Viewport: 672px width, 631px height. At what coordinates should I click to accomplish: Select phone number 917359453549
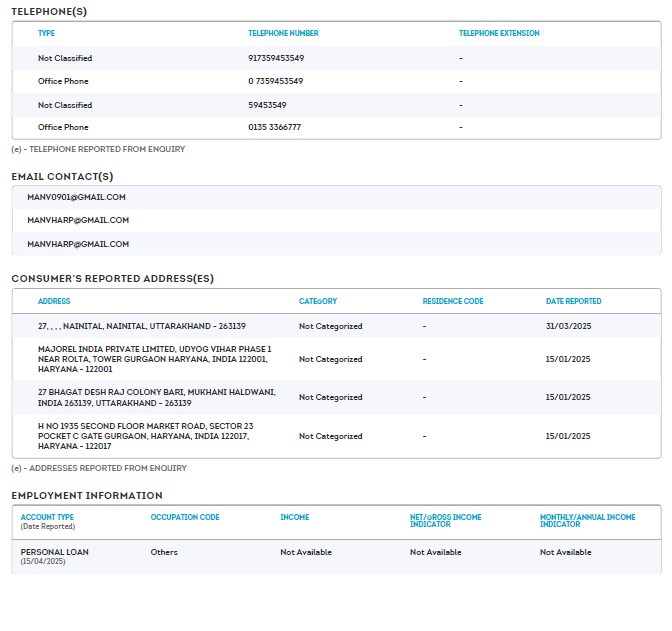(276, 58)
